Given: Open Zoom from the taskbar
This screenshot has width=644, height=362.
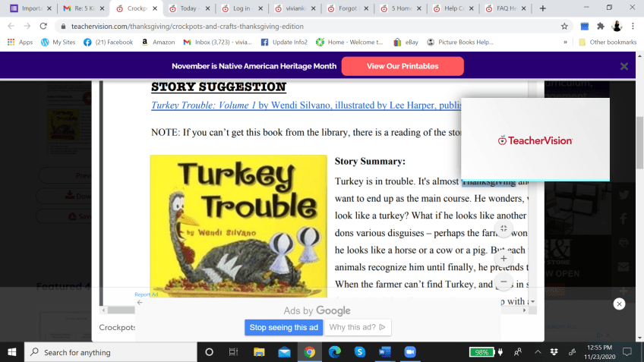Looking at the screenshot, I should [411, 352].
